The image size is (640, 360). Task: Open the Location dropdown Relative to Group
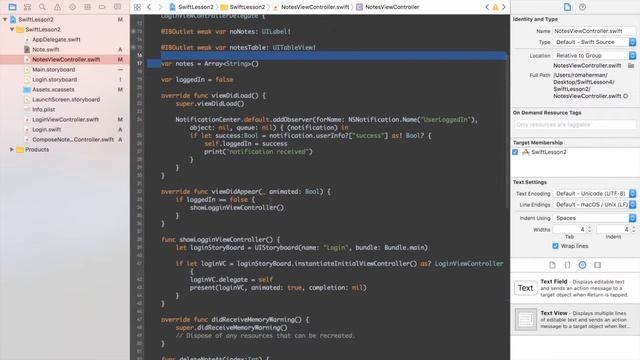(594, 55)
